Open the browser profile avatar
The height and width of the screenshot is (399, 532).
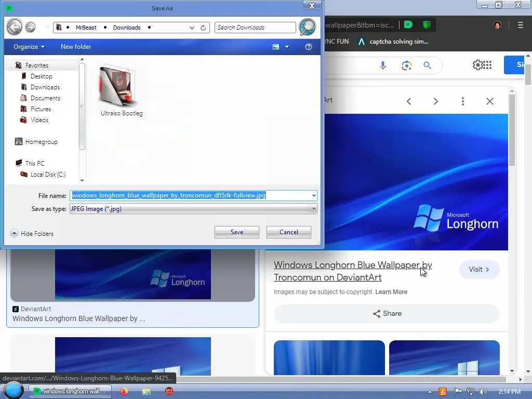point(497,25)
